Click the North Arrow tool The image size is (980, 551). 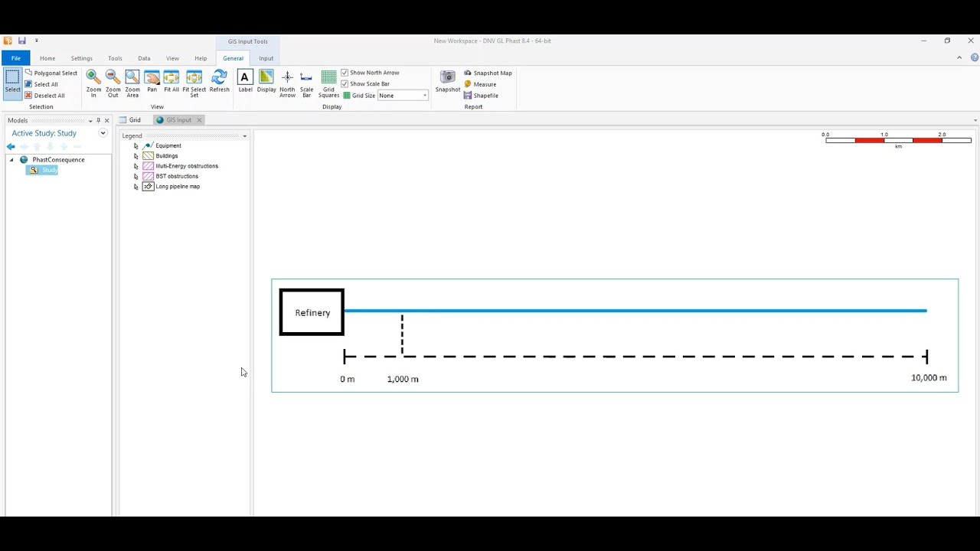[x=287, y=83]
